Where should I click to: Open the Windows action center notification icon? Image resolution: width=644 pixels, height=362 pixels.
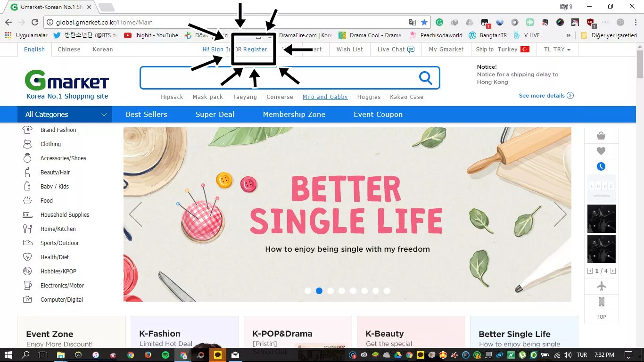coord(628,355)
